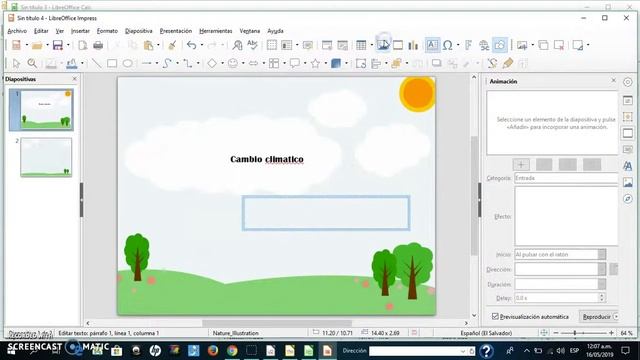Viewport: 640px width, 360px height.
Task: Open the Insertar menu
Action: (x=80, y=31)
